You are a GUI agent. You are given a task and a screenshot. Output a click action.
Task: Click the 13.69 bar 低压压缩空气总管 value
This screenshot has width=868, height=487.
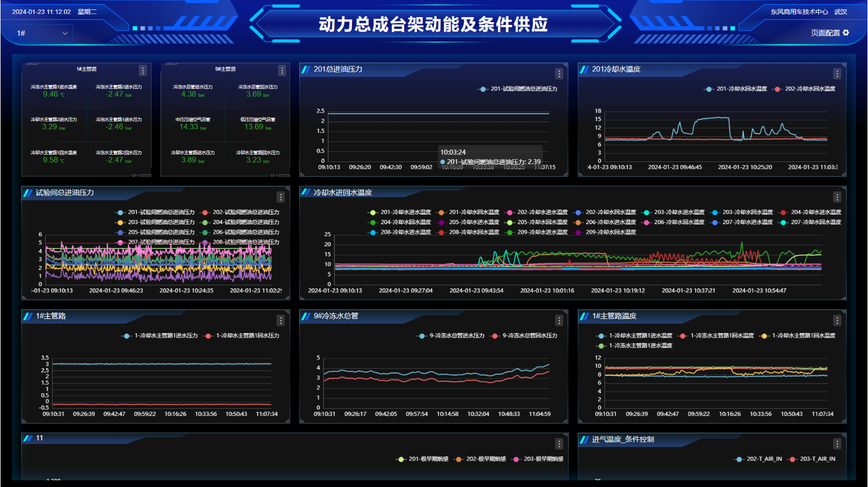pyautogui.click(x=258, y=127)
